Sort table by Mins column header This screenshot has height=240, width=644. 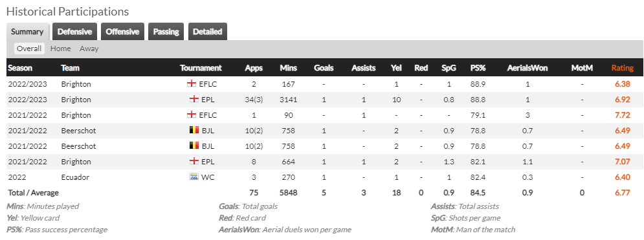pyautogui.click(x=288, y=68)
